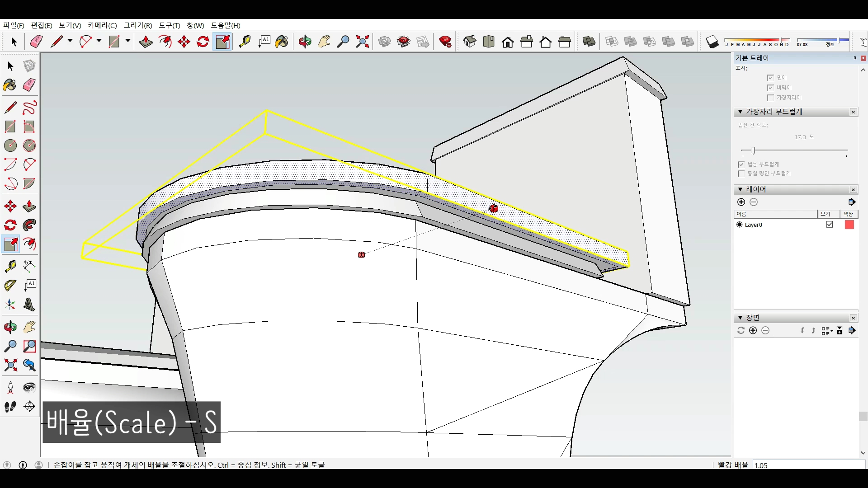The image size is (868, 488).
Task: Collapse the 레이어 panel section
Action: pyautogui.click(x=740, y=189)
